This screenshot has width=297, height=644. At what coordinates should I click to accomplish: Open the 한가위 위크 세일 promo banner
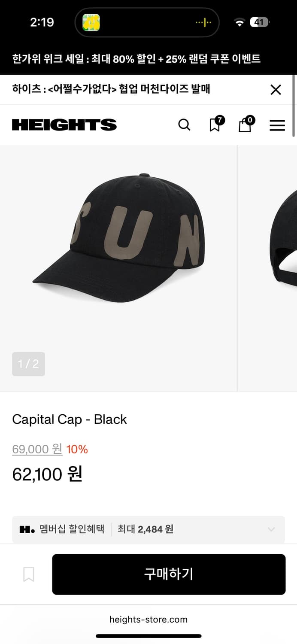point(136,59)
